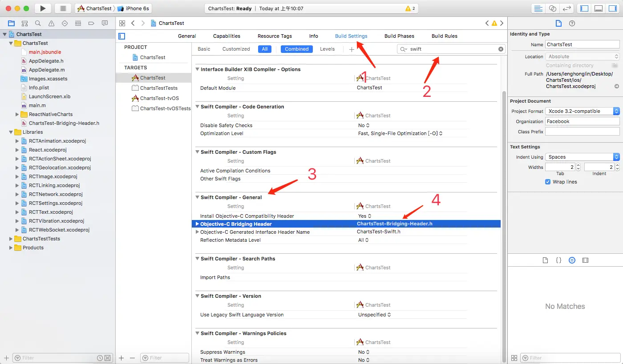Show the Assistant editor
Image resolution: width=623 pixels, height=364 pixels.
(553, 8)
